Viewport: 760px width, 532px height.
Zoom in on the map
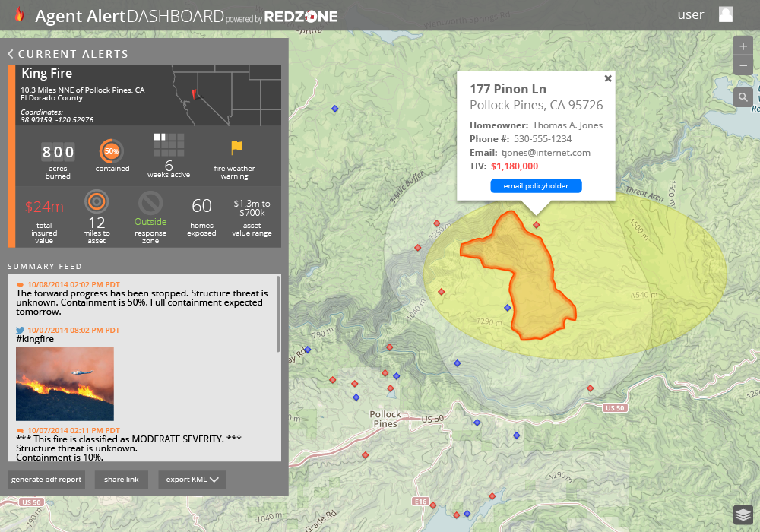coord(743,46)
